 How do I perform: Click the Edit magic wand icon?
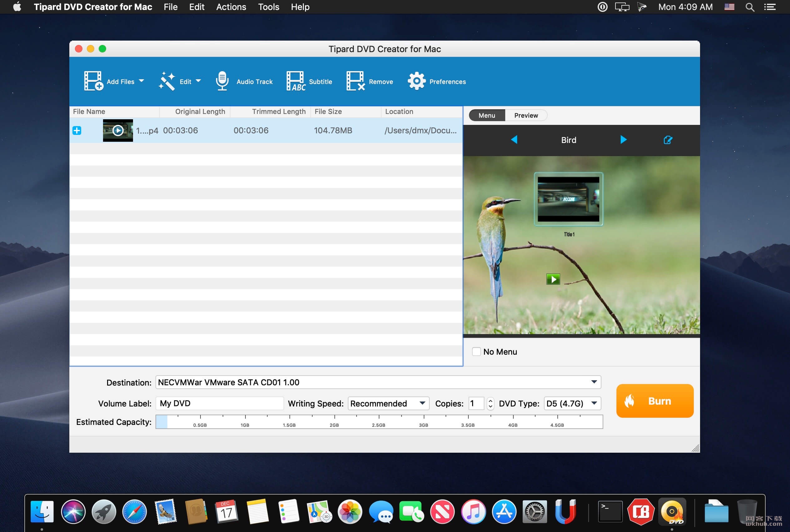click(167, 81)
